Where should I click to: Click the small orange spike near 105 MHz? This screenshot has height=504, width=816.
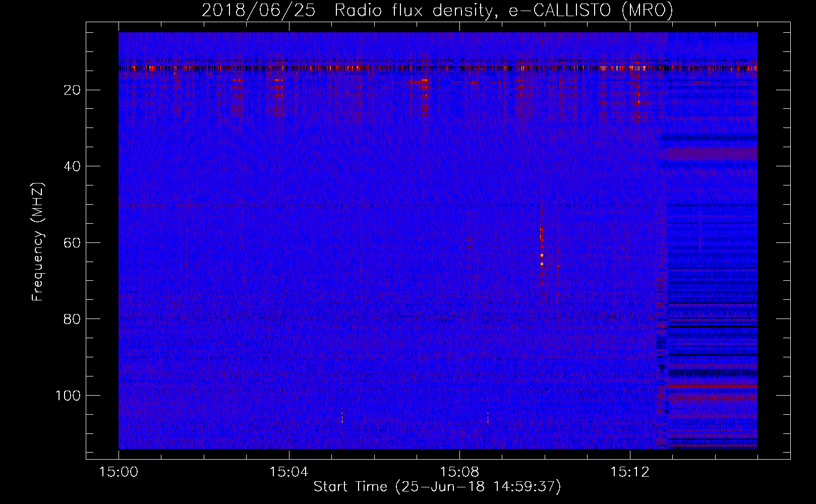click(x=342, y=417)
